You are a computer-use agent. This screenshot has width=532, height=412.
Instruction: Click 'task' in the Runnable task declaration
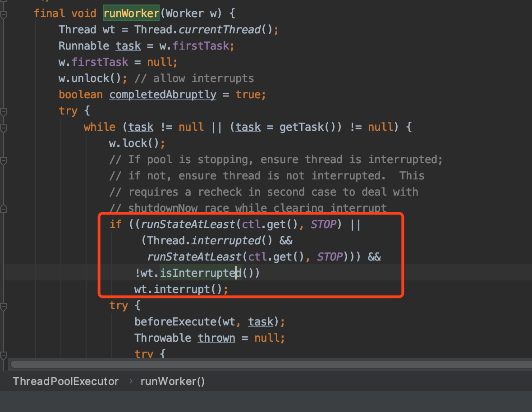(128, 46)
